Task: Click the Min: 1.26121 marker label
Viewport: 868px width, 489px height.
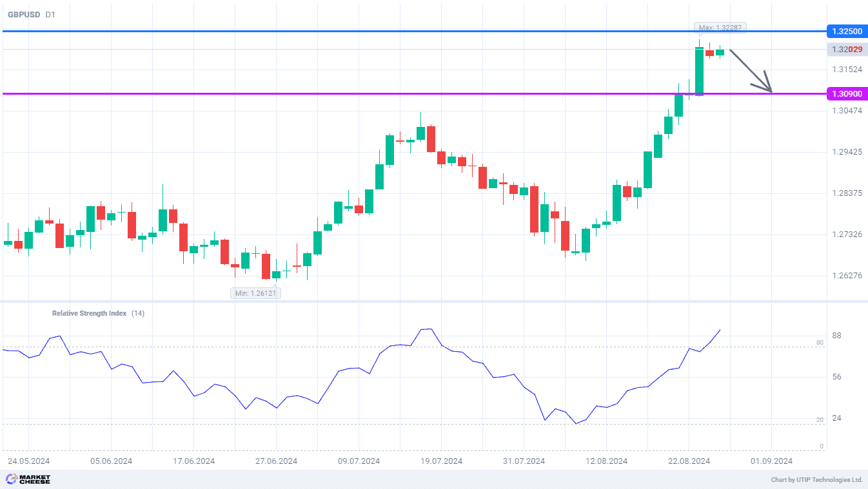Action: click(x=256, y=293)
